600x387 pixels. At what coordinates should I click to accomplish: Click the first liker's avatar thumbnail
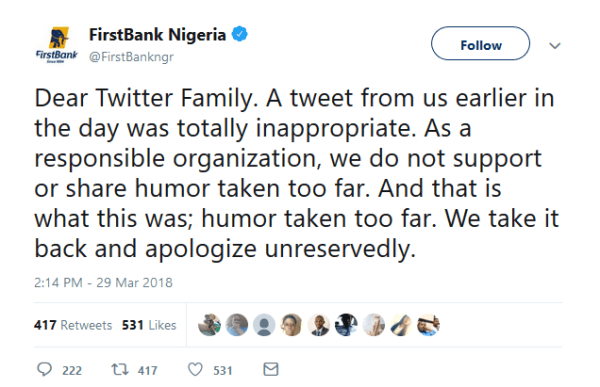pos(209,325)
